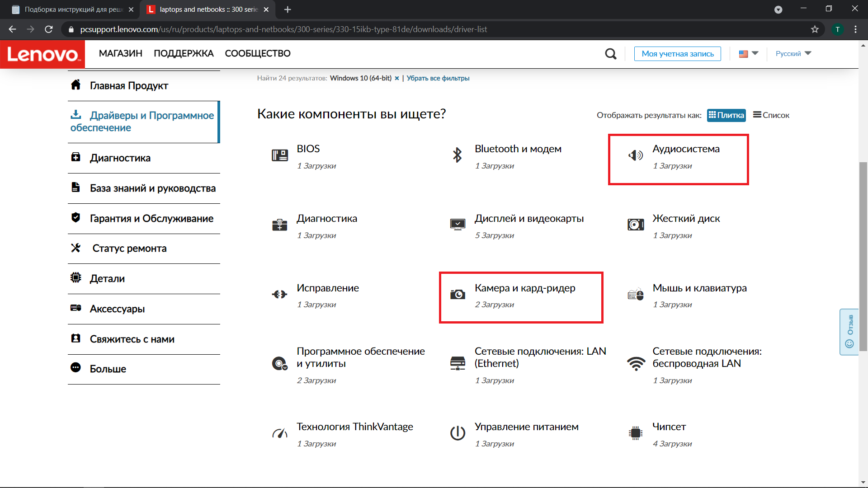
Task: Click the ThinkVantage gauge icon
Action: [280, 433]
